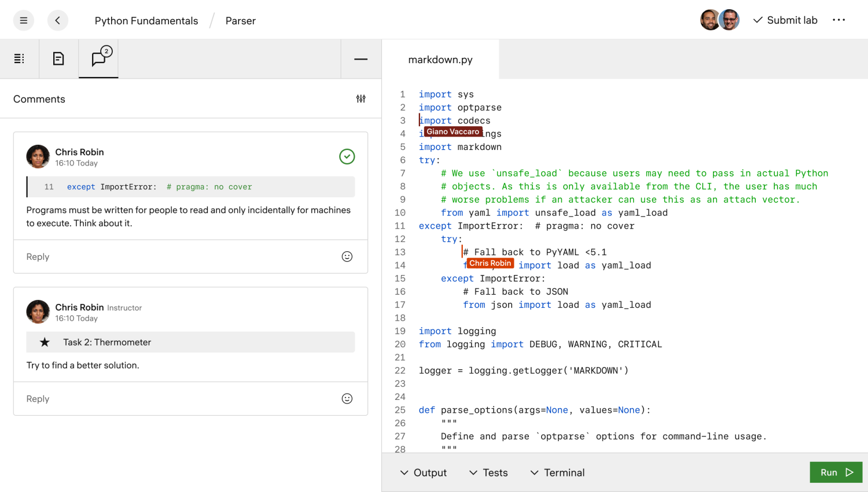This screenshot has height=492, width=868.
Task: Toggle the star on Task 2: Thermometer
Action: [45, 342]
